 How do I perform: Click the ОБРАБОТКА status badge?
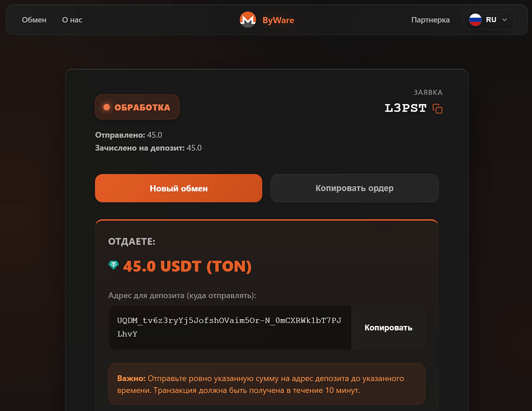(x=137, y=107)
